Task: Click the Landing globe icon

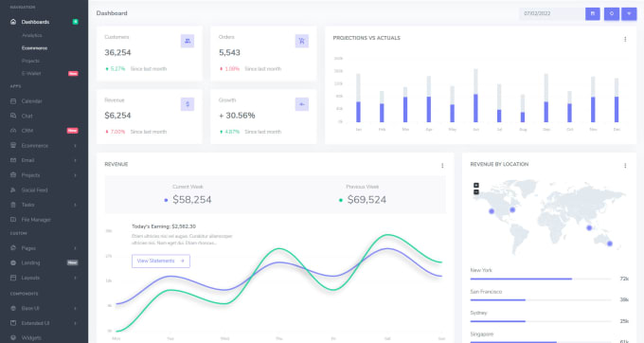Action: click(x=13, y=262)
